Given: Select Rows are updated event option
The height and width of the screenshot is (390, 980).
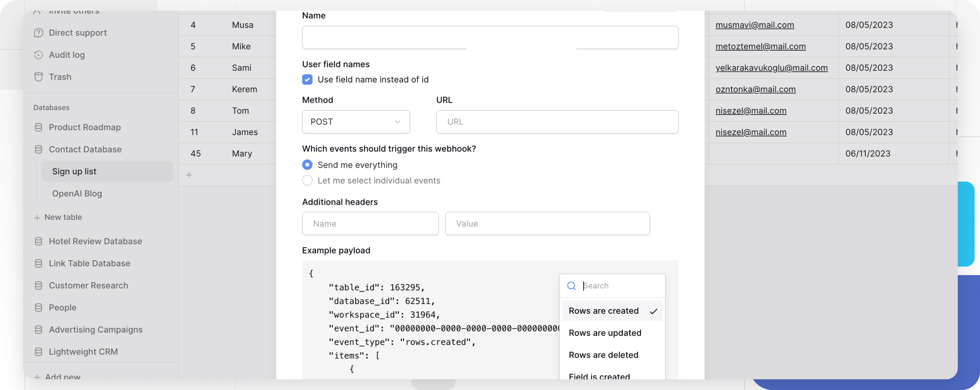Looking at the screenshot, I should click(605, 333).
